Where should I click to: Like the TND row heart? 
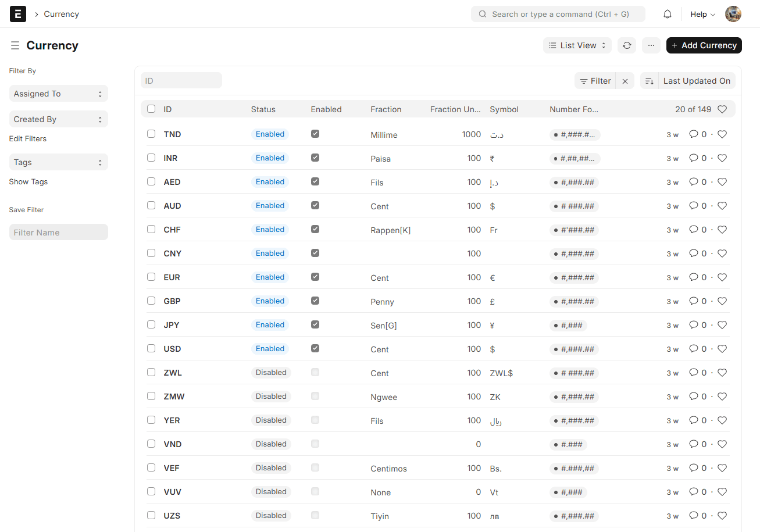pyautogui.click(x=722, y=134)
